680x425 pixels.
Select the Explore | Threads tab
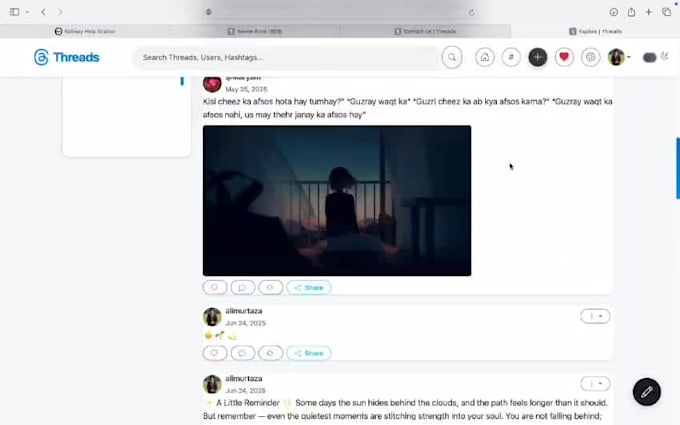coord(595,31)
